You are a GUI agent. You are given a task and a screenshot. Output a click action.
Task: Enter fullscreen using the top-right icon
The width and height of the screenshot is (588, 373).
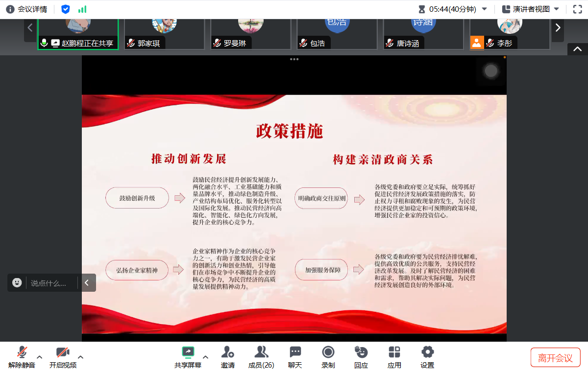tap(576, 8)
